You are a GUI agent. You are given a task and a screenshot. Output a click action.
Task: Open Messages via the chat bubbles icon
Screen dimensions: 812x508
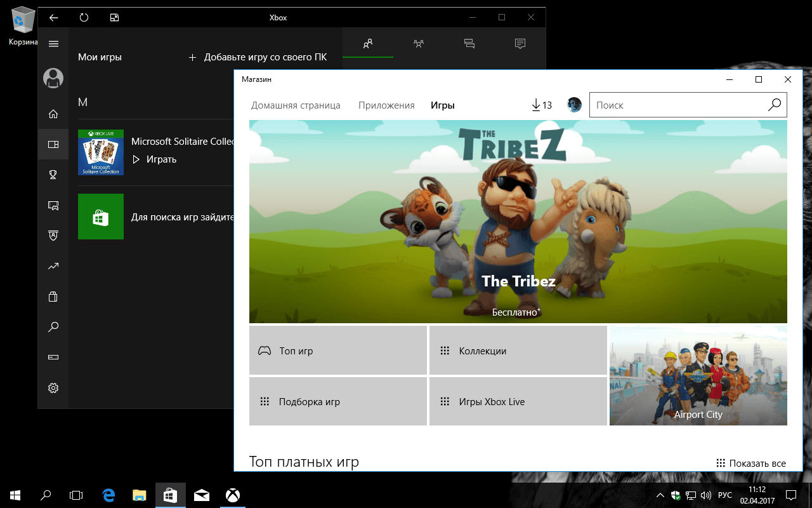(x=469, y=43)
